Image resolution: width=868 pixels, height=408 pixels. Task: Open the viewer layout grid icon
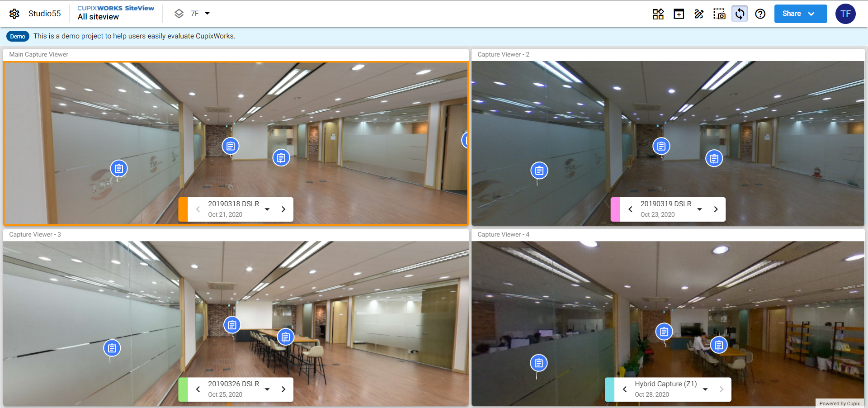658,14
